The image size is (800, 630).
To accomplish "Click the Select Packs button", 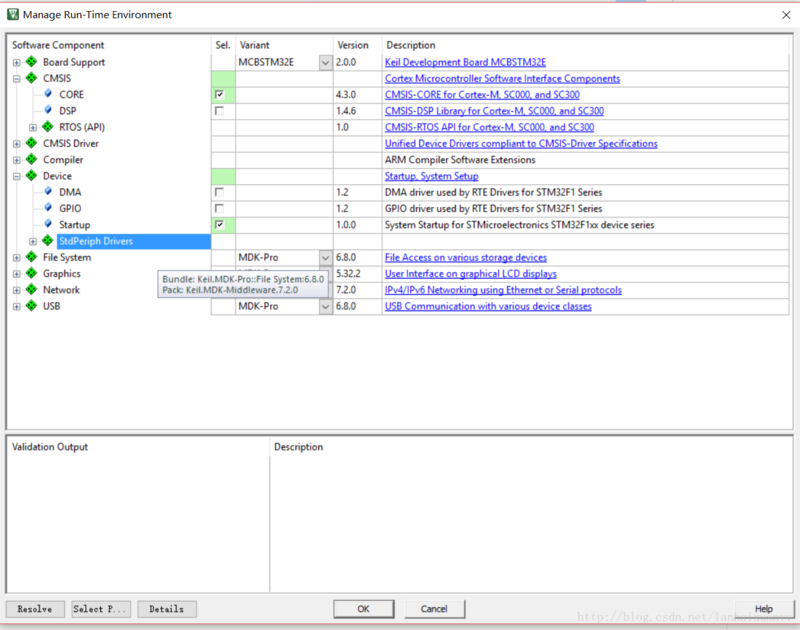I will (101, 609).
